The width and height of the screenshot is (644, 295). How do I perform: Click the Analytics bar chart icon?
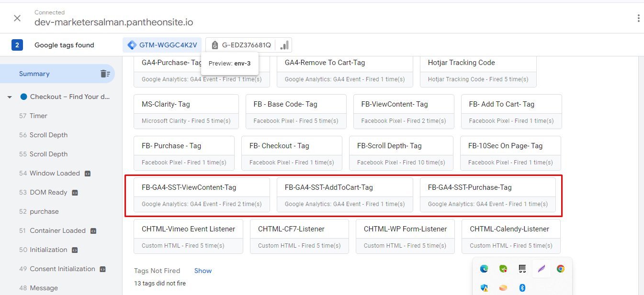click(x=284, y=45)
